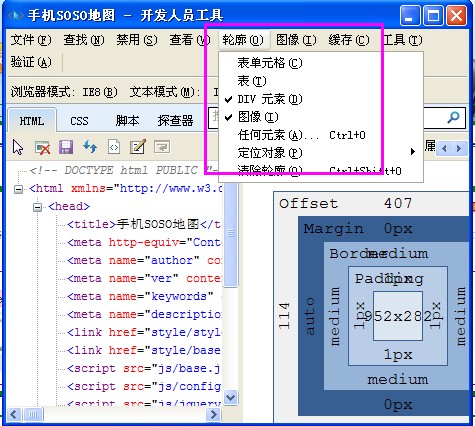
Task: Click the clear browser cache icon
Action: (42, 147)
